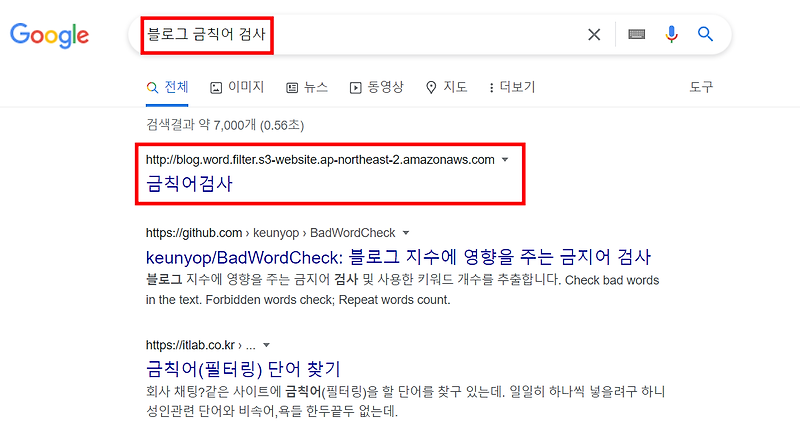Expand dropdown arrow next to github.com BadWordCheck URL

click(x=406, y=233)
